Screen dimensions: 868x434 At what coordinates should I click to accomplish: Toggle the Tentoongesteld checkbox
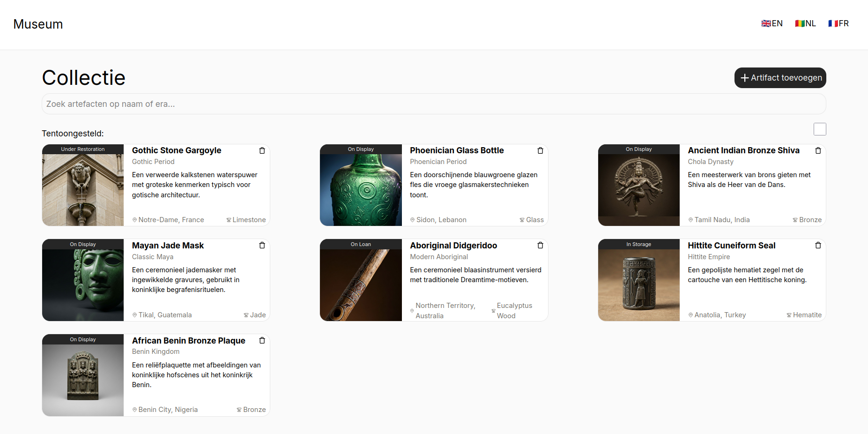click(819, 129)
